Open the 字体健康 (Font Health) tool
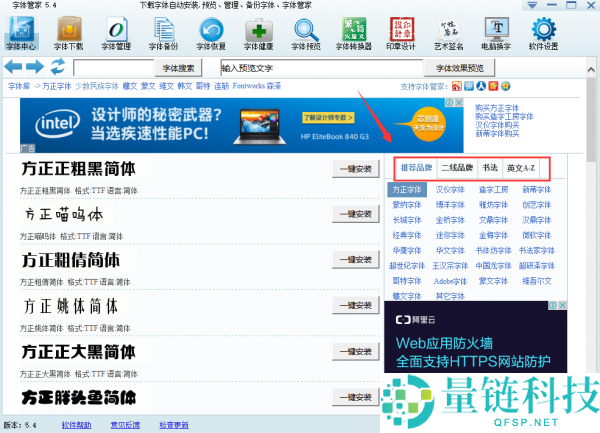Screen dimensions: 600x433 [258, 33]
